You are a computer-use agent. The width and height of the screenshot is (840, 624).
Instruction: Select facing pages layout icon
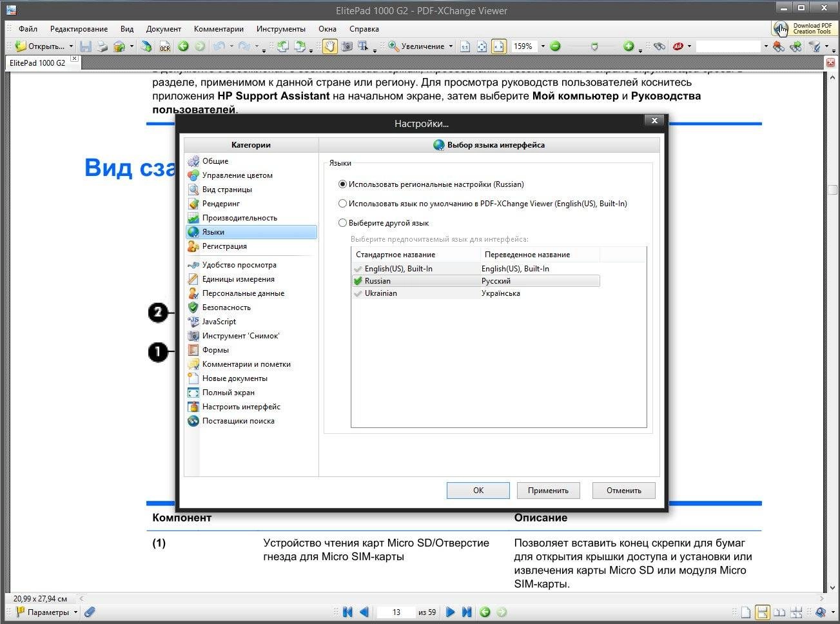pos(779,612)
